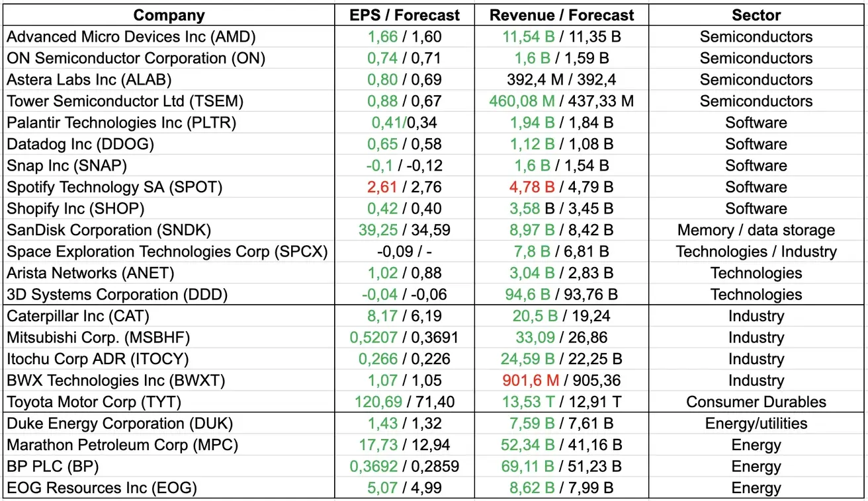Select the Duke Energy Corporation (DUK) cell
Image resolution: width=868 pixels, height=501 pixels.
169,424
